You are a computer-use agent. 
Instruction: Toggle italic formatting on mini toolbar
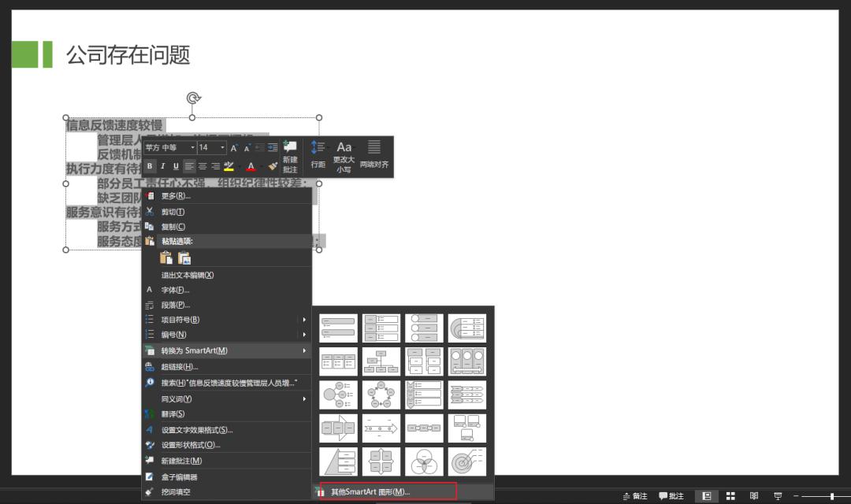click(162, 165)
